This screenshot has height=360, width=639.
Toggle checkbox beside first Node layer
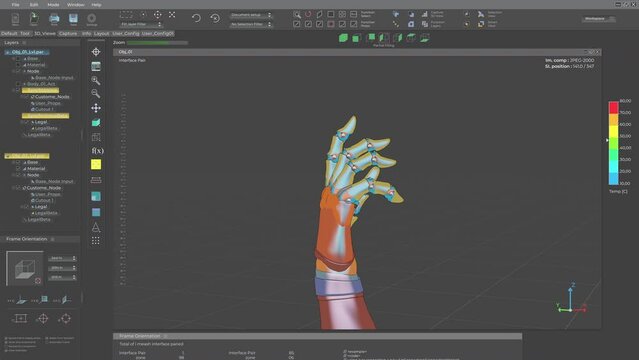18,71
